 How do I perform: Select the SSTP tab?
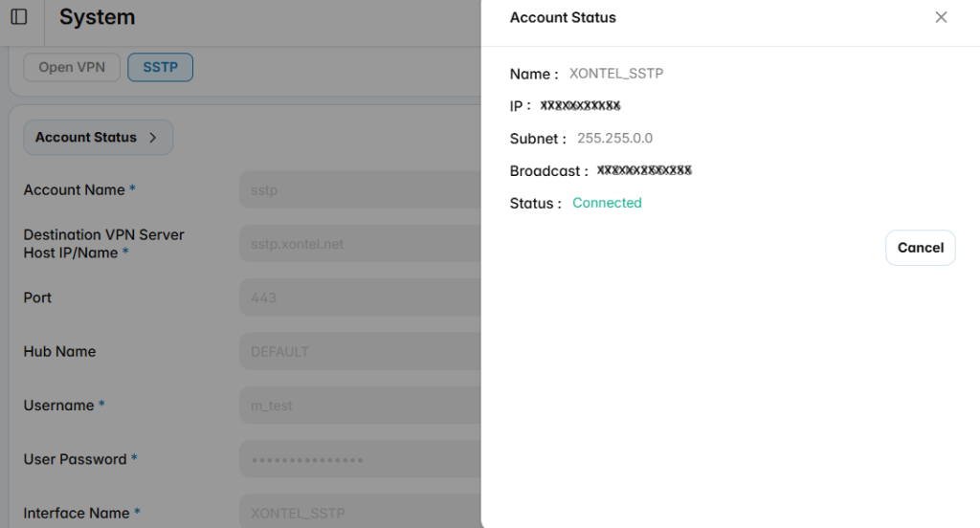(x=160, y=68)
